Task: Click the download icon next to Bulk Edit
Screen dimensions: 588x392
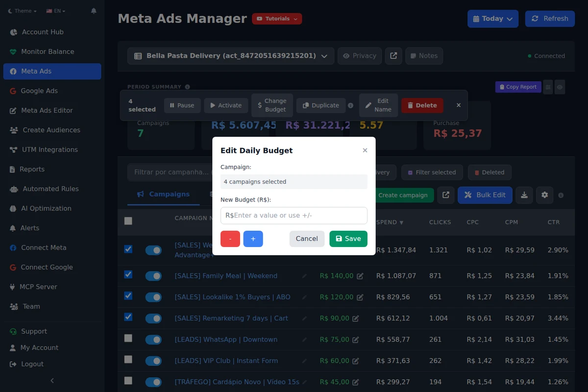Action: (x=524, y=195)
